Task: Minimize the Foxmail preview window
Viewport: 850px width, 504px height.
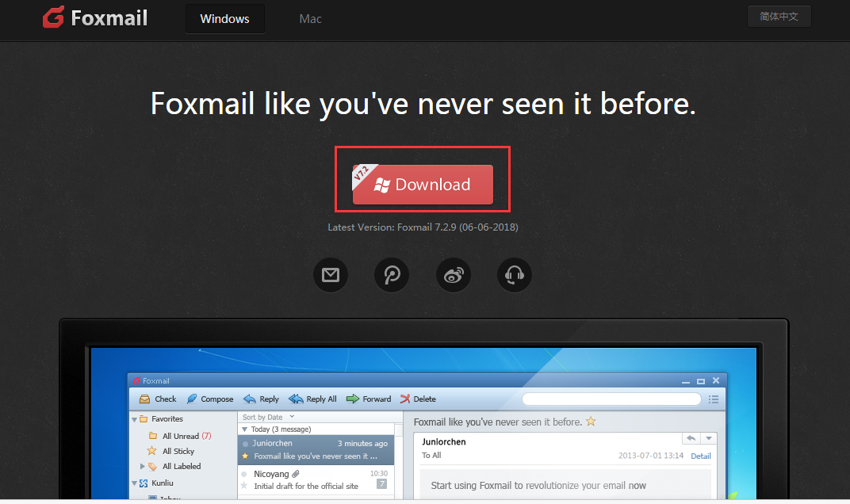Action: 686,381
